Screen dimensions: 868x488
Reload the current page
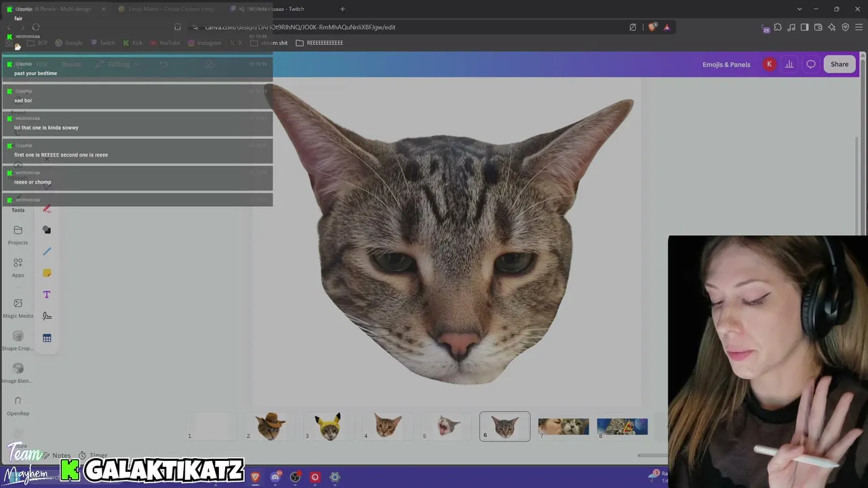tap(36, 27)
